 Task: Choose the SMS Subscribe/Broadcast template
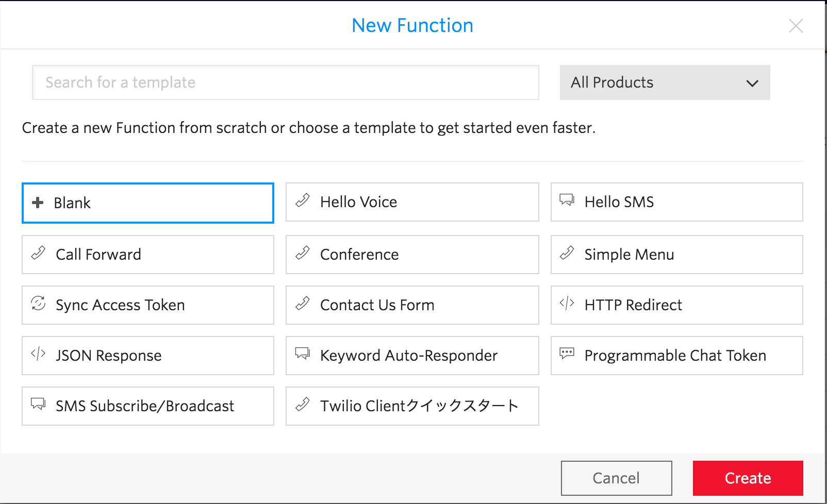point(148,406)
